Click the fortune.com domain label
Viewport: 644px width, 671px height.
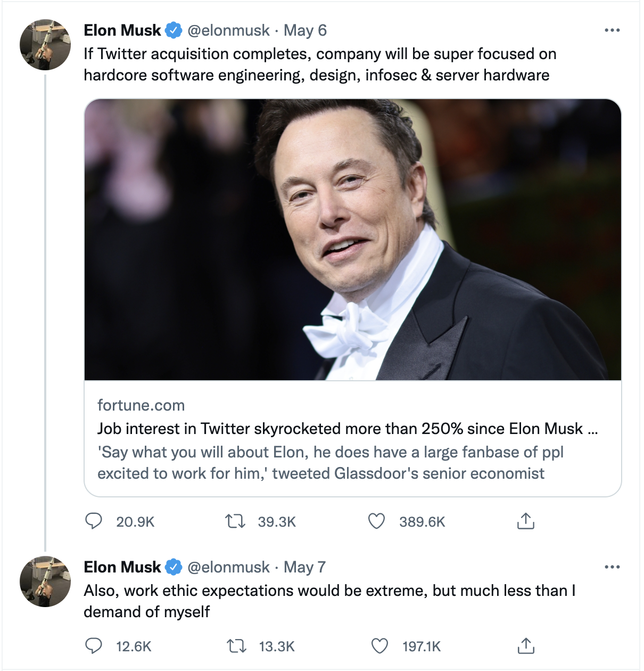click(x=141, y=405)
